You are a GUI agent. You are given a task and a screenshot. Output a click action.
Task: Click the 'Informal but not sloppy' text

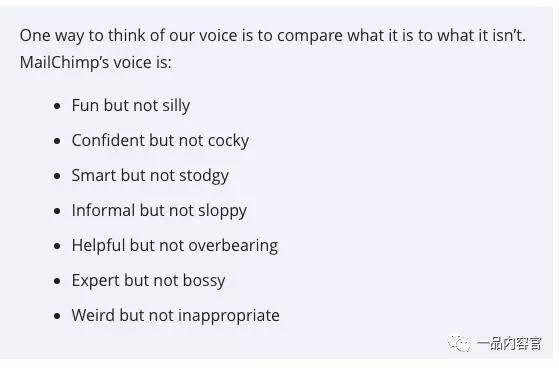click(x=159, y=211)
